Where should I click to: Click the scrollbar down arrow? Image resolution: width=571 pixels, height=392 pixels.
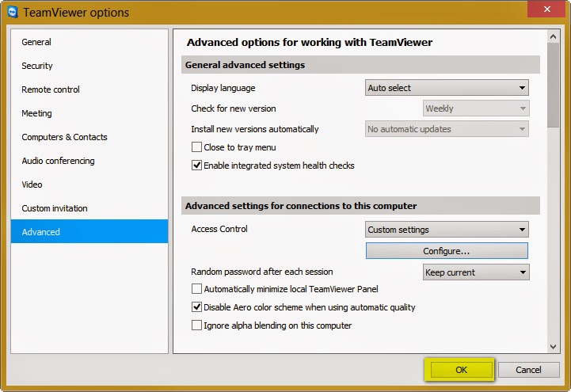pyautogui.click(x=553, y=347)
